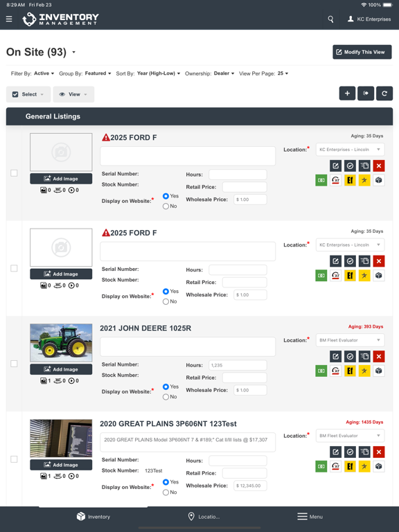This screenshot has height=532, width=399.
Task: Click the AT gauge icon for 2021 JOHN DEERE
Action: pyautogui.click(x=335, y=371)
